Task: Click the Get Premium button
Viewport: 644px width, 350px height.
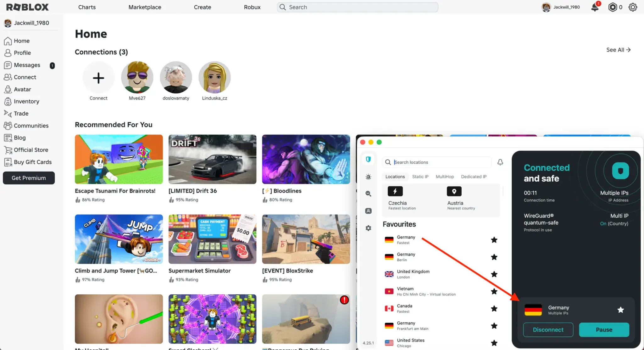Action: (x=29, y=178)
